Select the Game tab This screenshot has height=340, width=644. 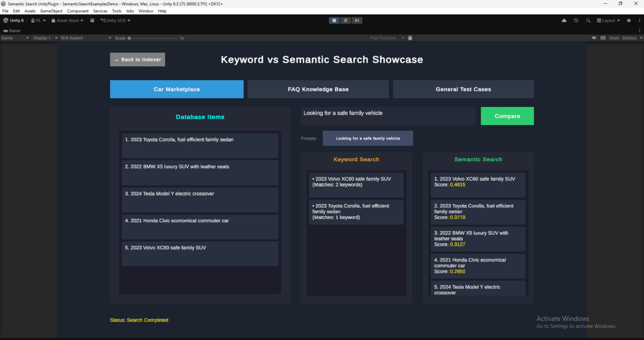(x=12, y=31)
